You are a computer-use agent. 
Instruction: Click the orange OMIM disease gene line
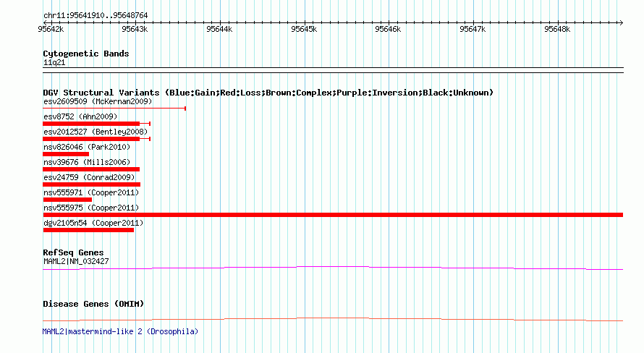(x=333, y=319)
